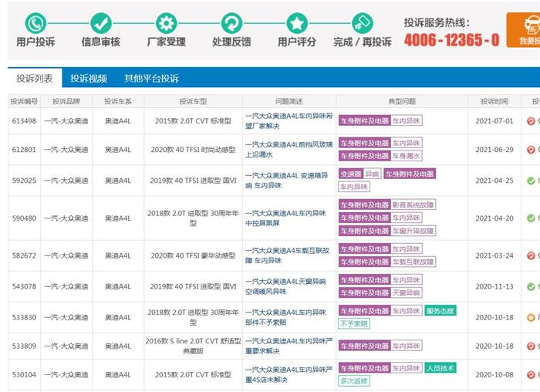Screen dimensions: 540x392
Task: Click the 多次返修 tag
Action: tap(354, 381)
